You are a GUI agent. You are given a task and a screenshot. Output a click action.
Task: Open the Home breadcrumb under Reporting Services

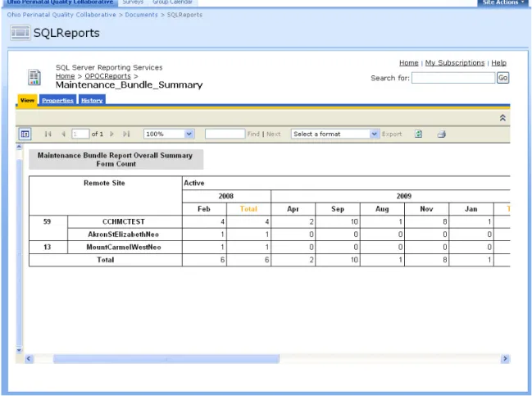(x=65, y=76)
